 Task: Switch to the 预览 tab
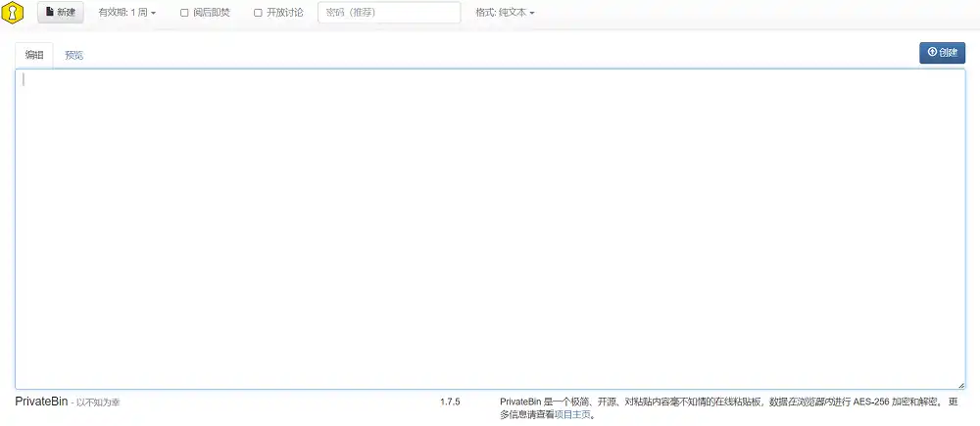pos(74,55)
